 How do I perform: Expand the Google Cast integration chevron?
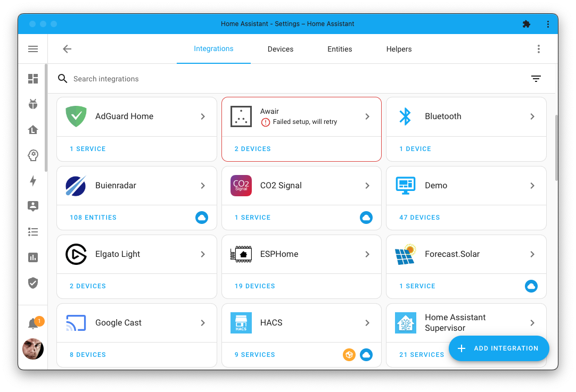203,322
